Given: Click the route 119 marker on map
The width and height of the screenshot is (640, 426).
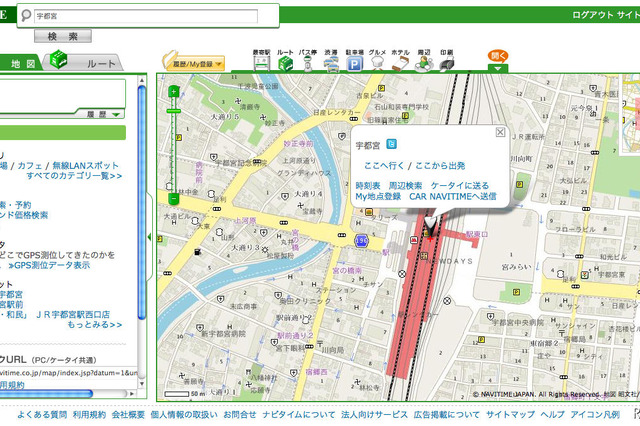Looking at the screenshot, I should point(361,240).
